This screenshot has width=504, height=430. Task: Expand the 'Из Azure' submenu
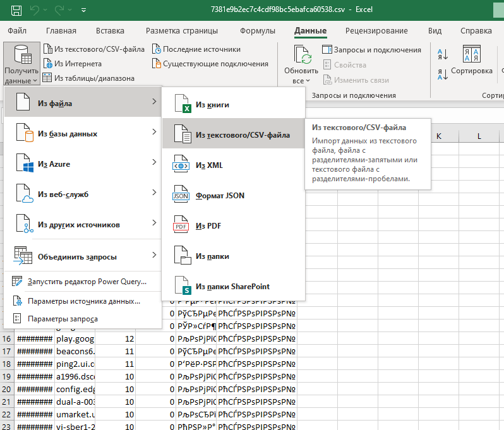[153, 162]
